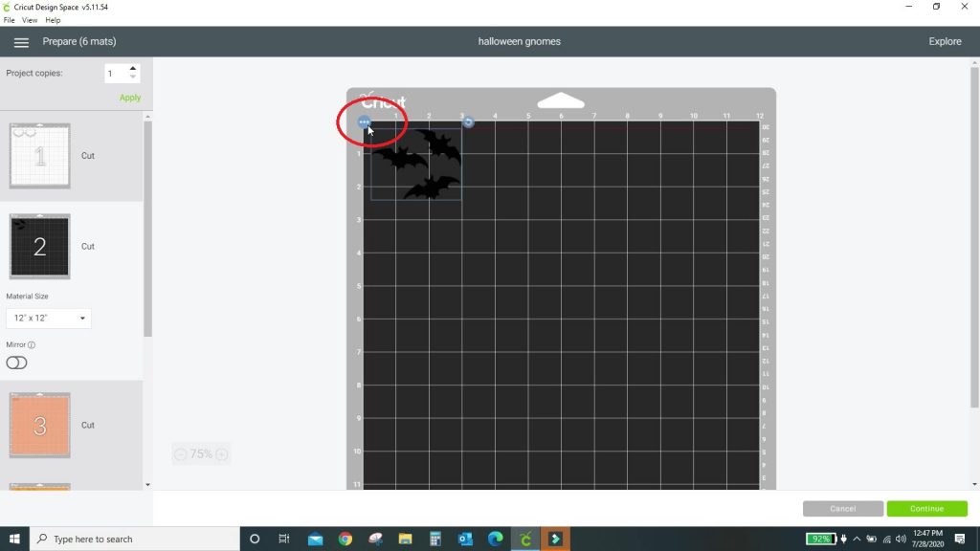This screenshot has height=551, width=980.
Task: Click the zoom out minus icon
Action: (x=181, y=454)
